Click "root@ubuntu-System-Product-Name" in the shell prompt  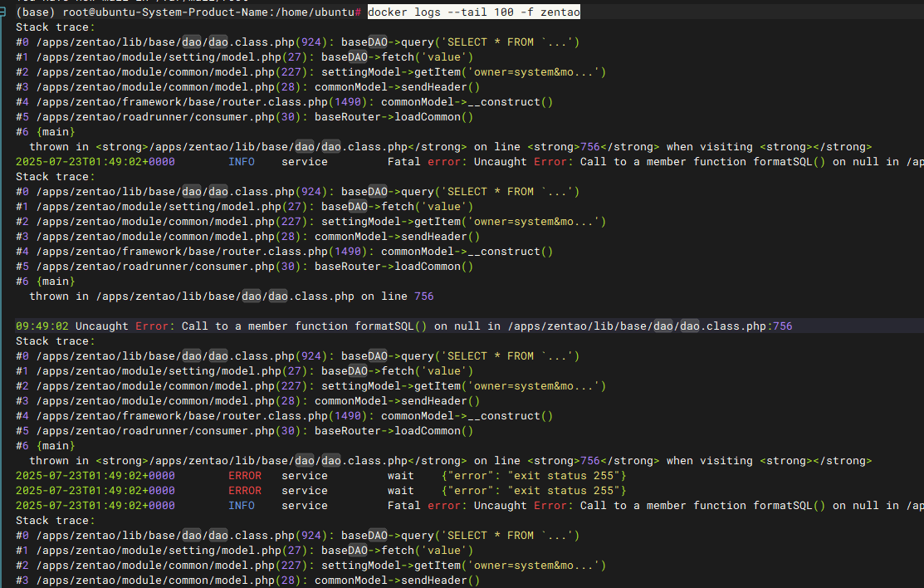point(165,12)
